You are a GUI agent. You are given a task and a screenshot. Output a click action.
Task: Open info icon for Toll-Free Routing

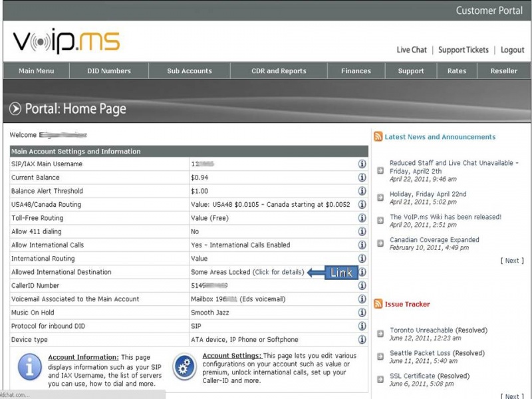(362, 218)
